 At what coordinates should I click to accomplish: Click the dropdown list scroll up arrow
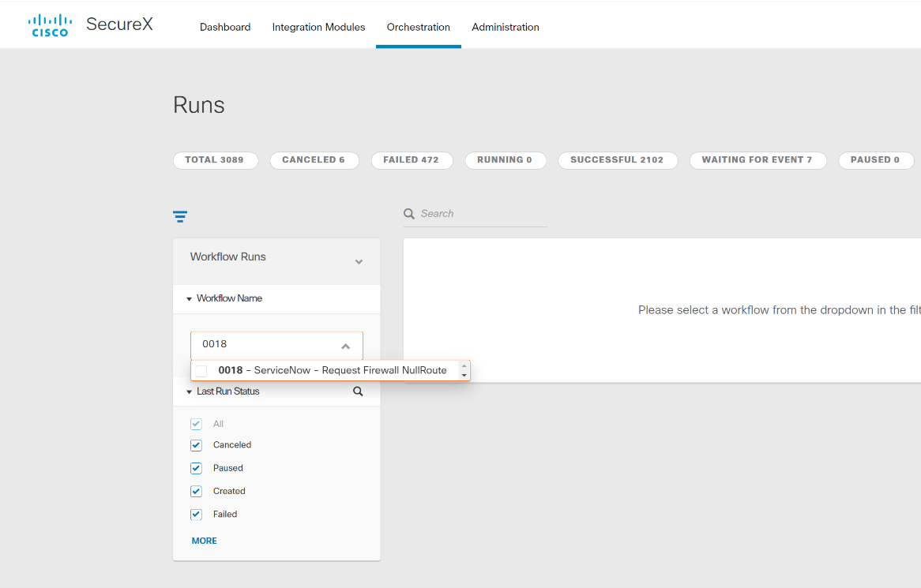[464, 365]
